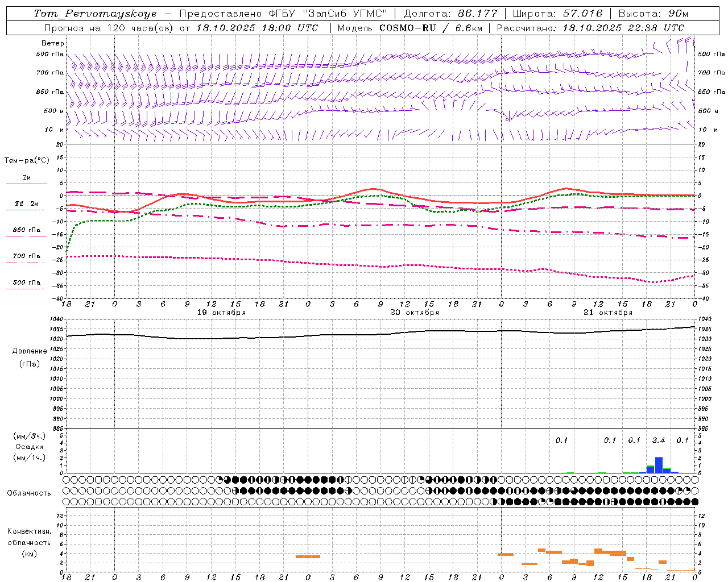Image resolution: width=728 pixels, height=582 pixels.
Task: Click the forecast line Прогноз на 120 часа(ов)
Action: [109, 28]
